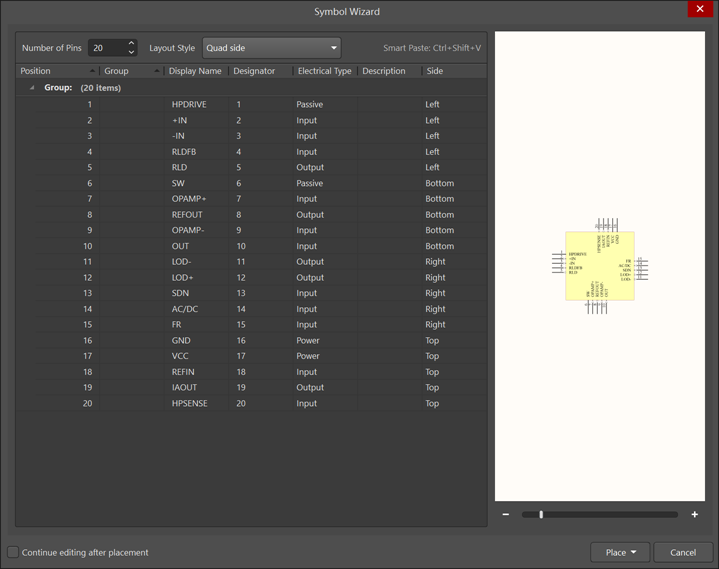Collapse the Group (20 items) tree node

(31, 88)
